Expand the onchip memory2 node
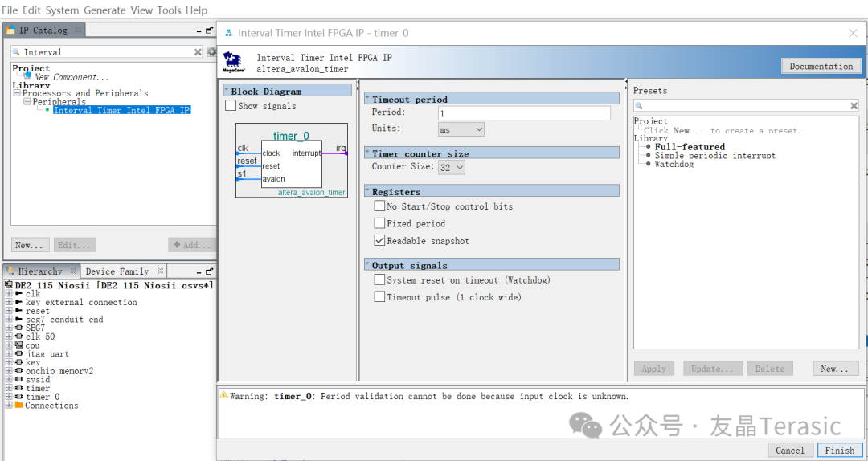Screen dimensions: 868x461 point(9,371)
